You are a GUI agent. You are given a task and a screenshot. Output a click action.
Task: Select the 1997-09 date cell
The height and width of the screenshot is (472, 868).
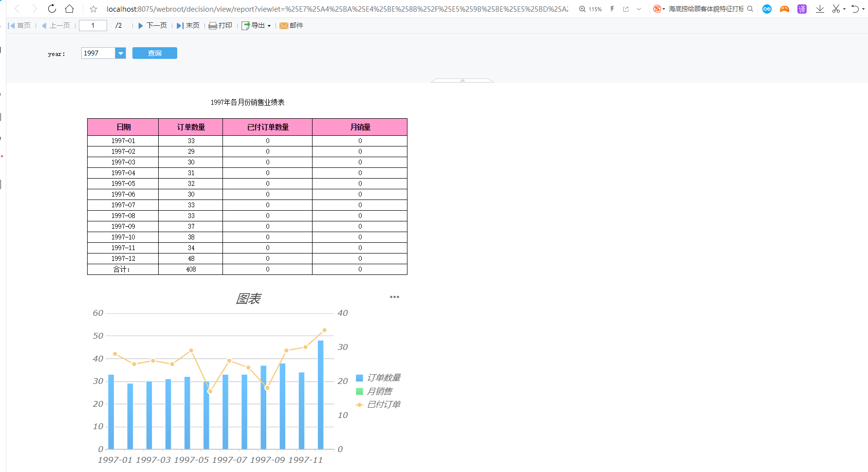123,226
